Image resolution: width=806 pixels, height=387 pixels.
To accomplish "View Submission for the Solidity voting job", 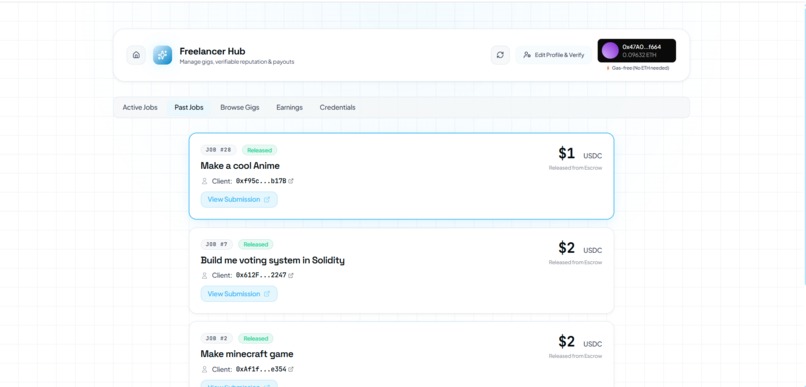I will tap(239, 294).
